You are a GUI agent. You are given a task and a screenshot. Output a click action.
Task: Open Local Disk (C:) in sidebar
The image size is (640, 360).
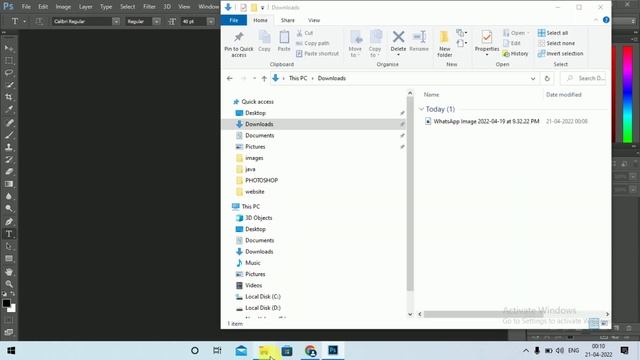262,297
